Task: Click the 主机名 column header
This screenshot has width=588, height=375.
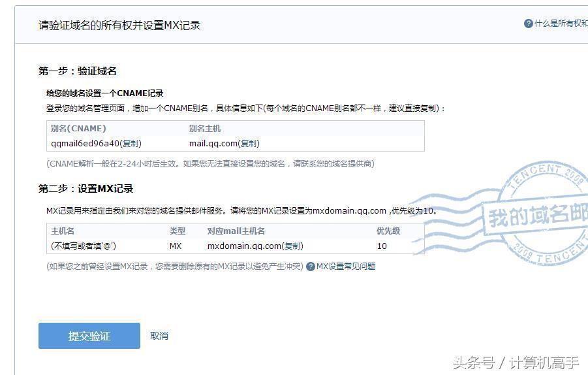Action: (63, 231)
